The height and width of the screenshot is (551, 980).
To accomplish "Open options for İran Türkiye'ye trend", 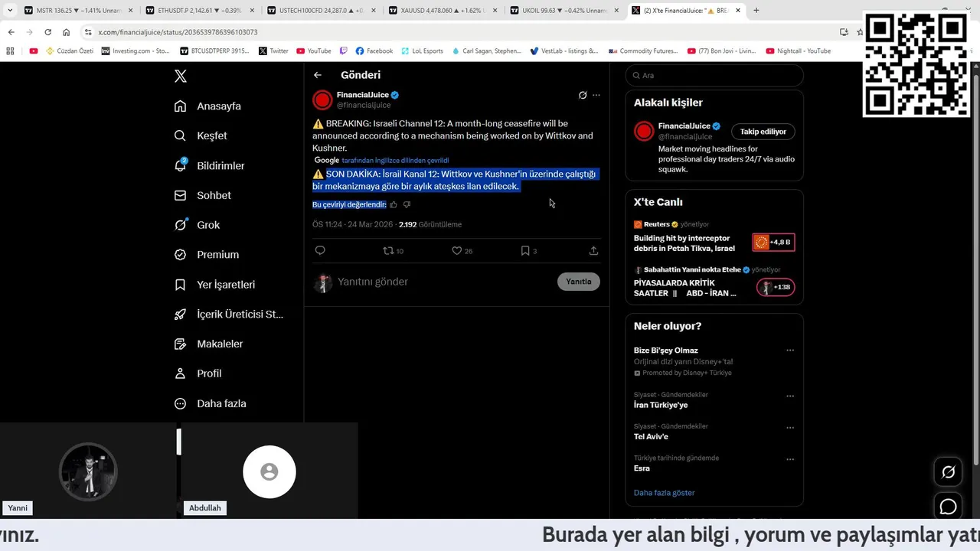I will click(x=790, y=396).
